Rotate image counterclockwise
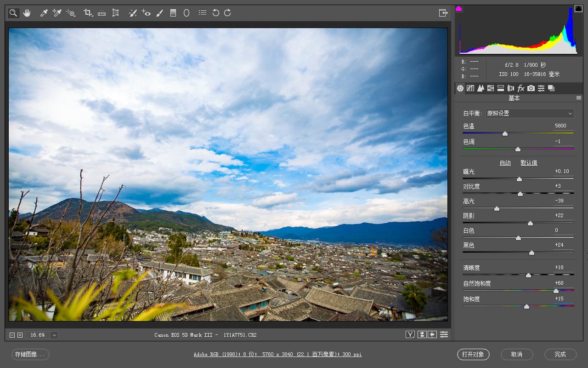588x368 pixels. 215,13
